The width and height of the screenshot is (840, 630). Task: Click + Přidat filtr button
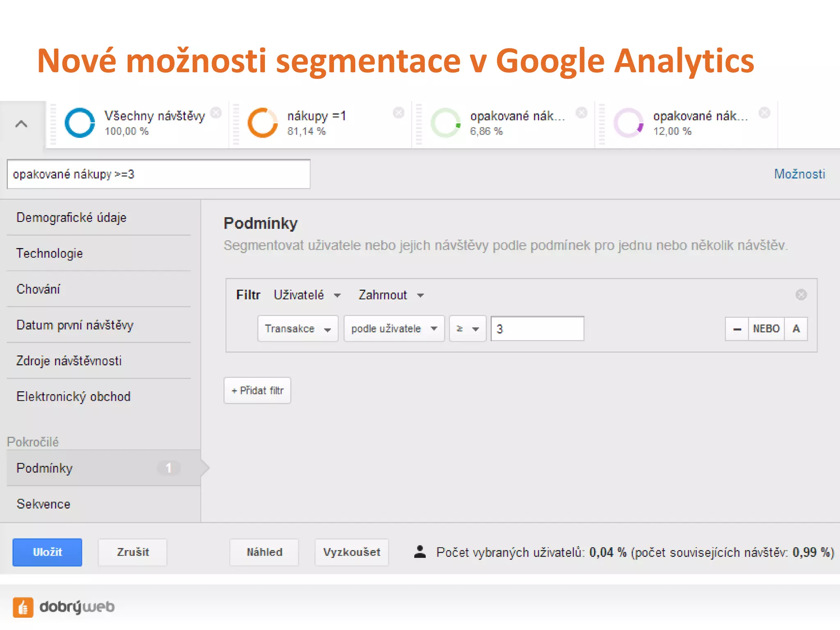coord(257,390)
